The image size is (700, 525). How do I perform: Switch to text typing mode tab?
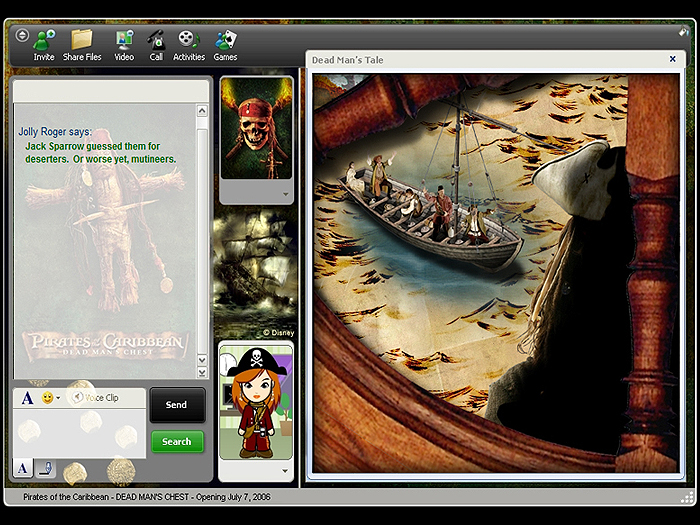point(22,468)
